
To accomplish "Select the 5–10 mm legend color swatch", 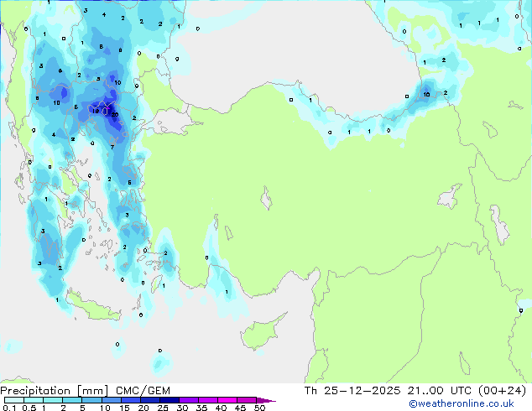I will [x=91, y=400].
